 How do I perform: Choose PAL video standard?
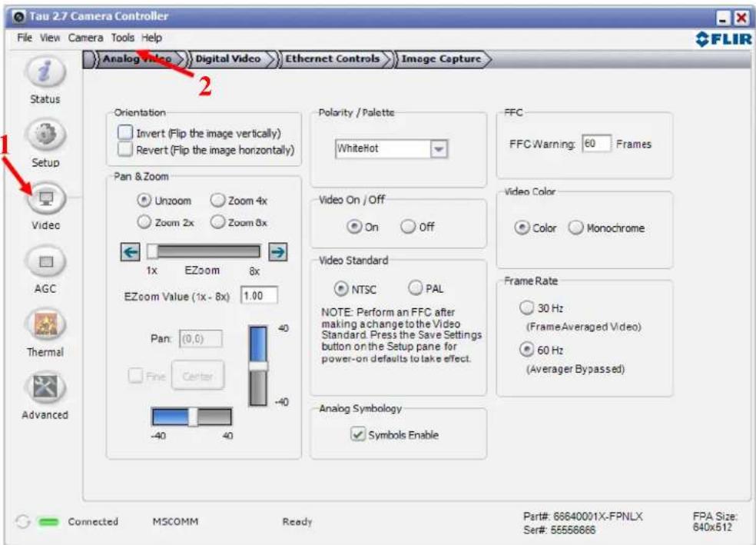coord(415,288)
